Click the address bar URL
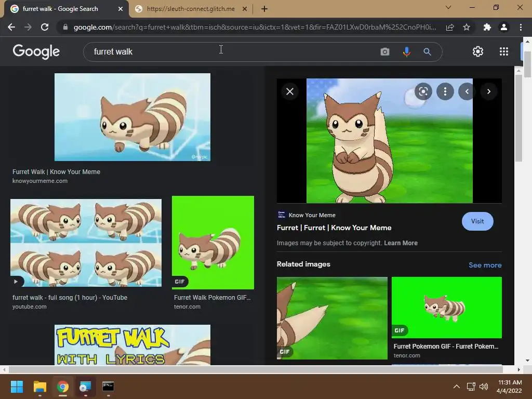 pos(255,27)
